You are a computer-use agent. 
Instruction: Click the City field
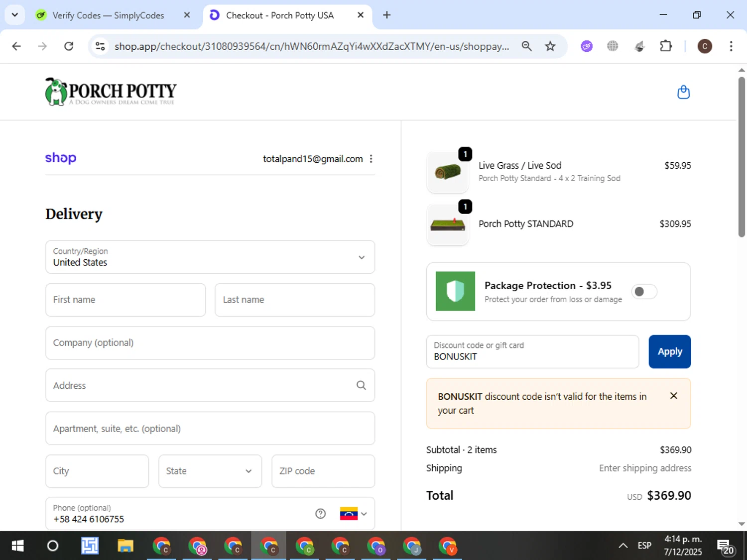click(97, 471)
